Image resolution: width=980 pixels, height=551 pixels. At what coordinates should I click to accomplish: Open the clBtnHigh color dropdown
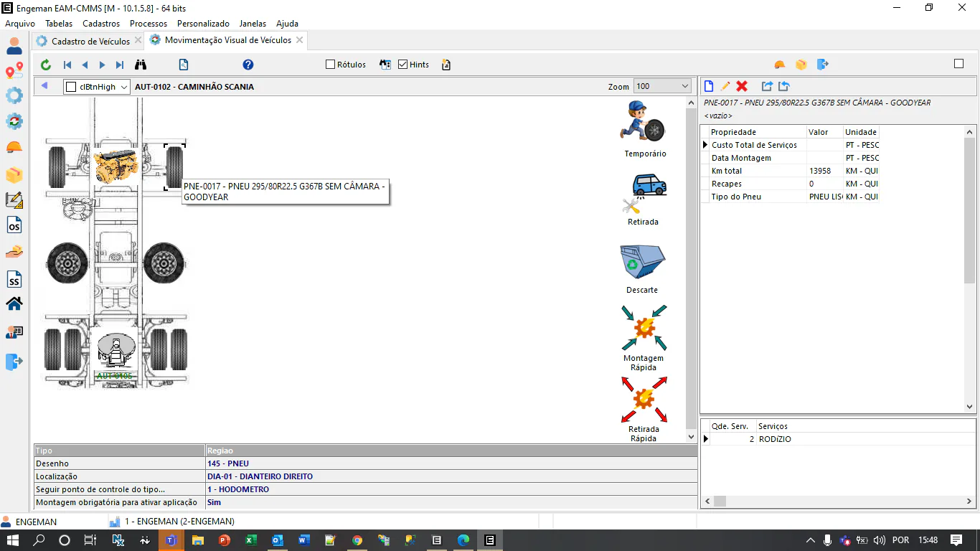tap(123, 87)
